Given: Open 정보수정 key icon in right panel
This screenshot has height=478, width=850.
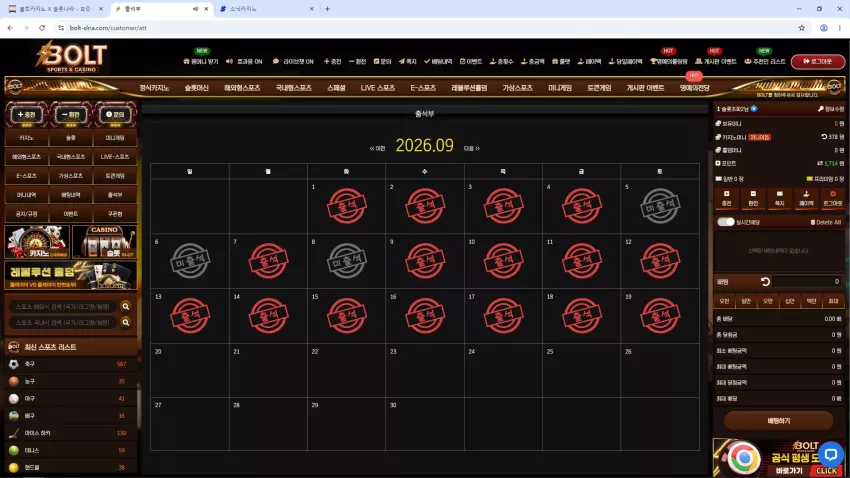Looking at the screenshot, I should pos(831,109).
